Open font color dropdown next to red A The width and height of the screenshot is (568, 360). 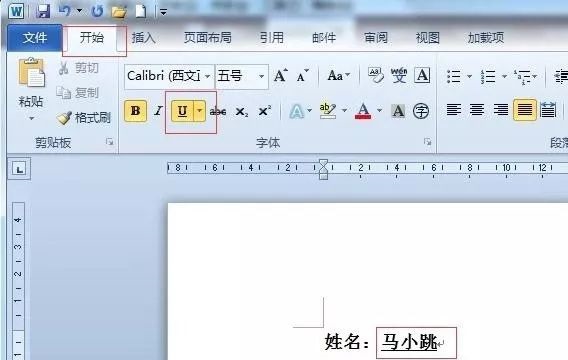point(379,110)
